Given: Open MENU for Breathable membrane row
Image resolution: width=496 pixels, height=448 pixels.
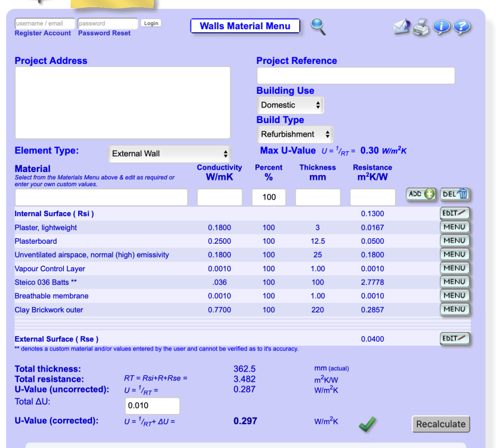Looking at the screenshot, I should click(455, 296).
